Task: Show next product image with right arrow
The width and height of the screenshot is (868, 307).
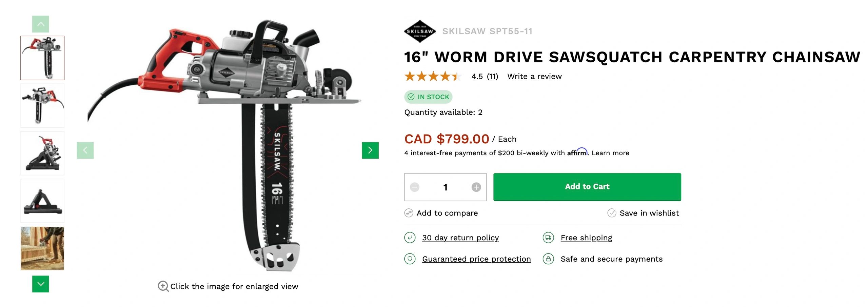Action: pyautogui.click(x=370, y=150)
